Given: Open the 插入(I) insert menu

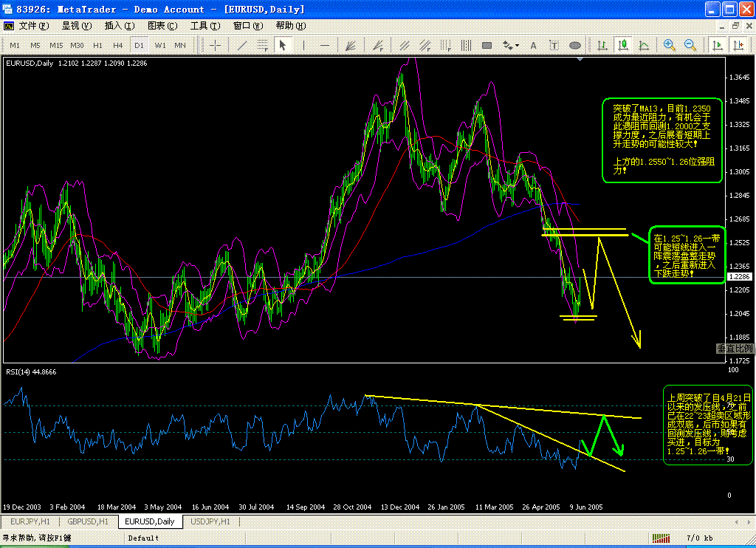Looking at the screenshot, I should pyautogui.click(x=120, y=26).
